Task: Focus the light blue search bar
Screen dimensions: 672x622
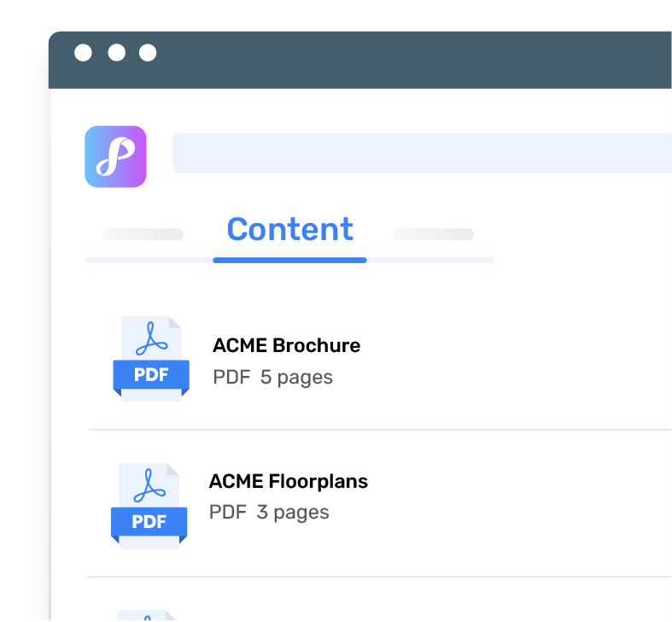Action: click(422, 153)
